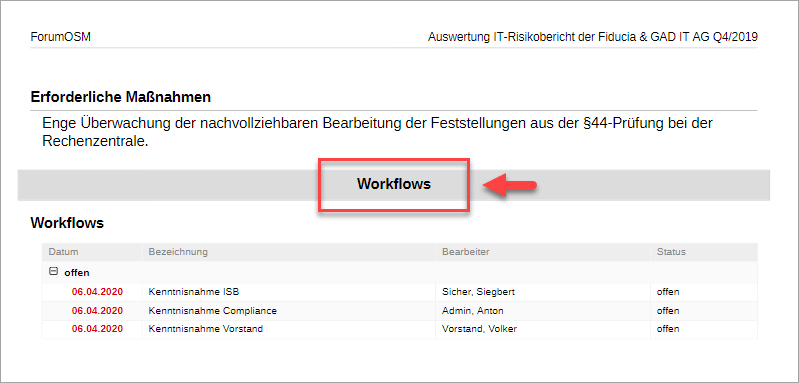Collapse the offen group minus icon
Viewport: 799px width, 383px height.
pos(53,272)
